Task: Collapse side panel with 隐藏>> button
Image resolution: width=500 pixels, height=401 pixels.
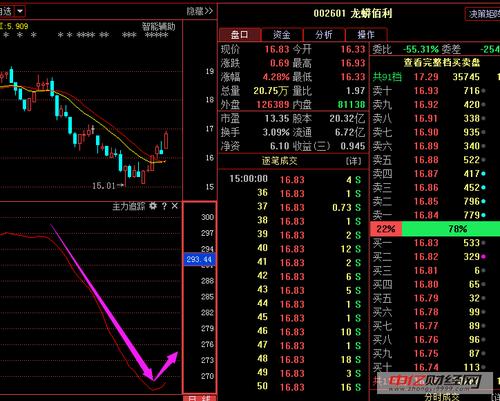Action: point(199,11)
